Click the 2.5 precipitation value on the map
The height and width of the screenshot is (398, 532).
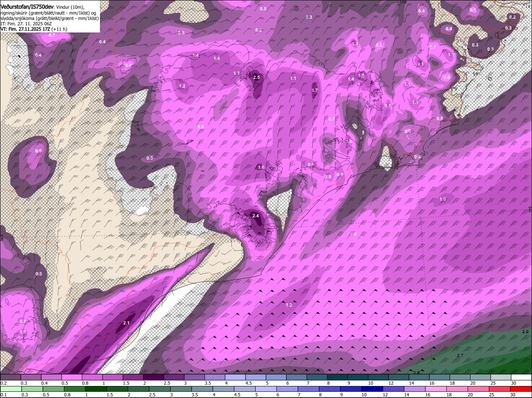256,77
